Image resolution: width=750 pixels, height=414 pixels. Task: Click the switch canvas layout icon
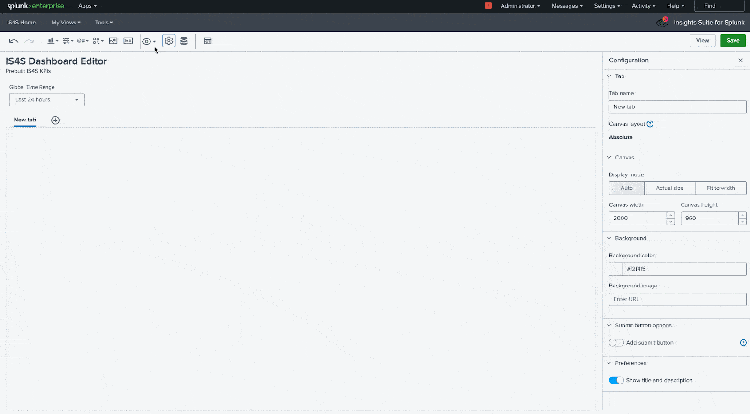(x=651, y=124)
